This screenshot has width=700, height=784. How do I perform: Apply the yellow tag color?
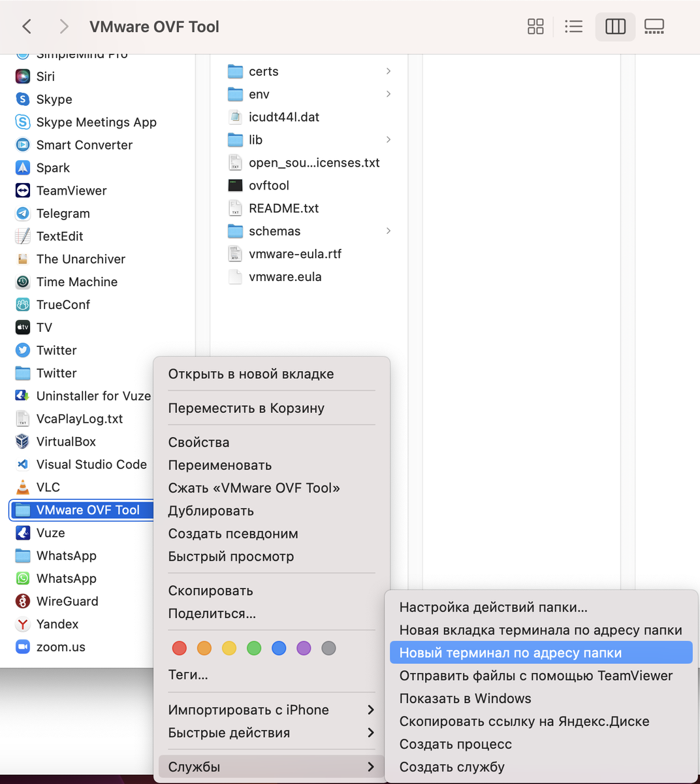pos(229,648)
